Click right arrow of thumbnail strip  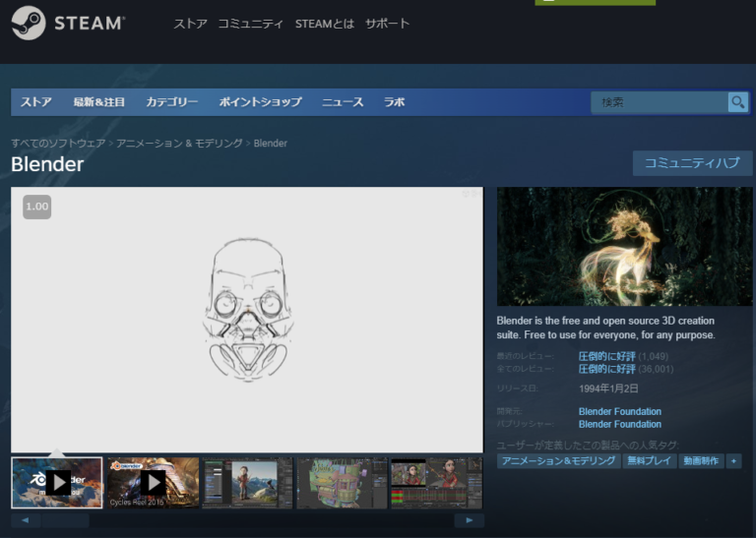470,520
